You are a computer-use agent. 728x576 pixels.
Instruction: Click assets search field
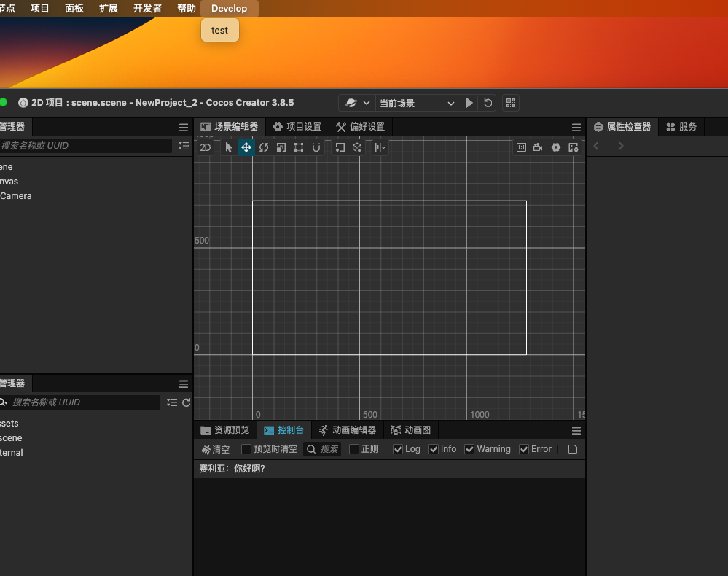pyautogui.click(x=86, y=402)
